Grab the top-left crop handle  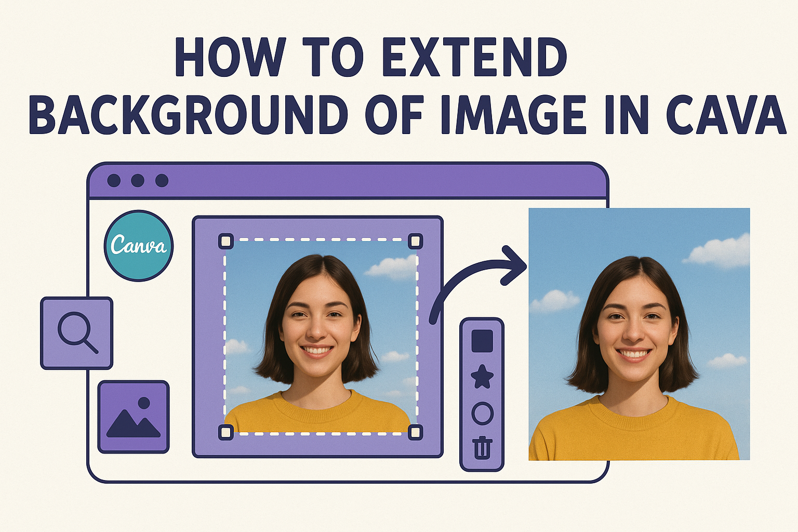pos(225,241)
